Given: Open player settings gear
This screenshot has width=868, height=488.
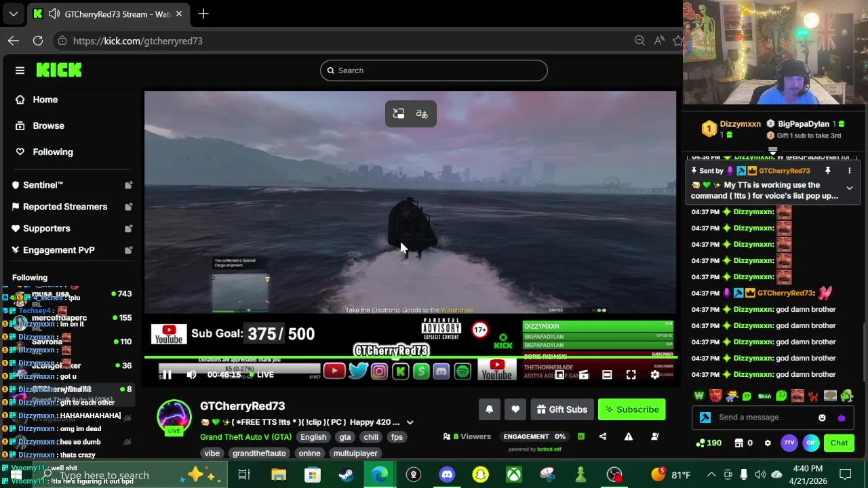Looking at the screenshot, I should [654, 374].
